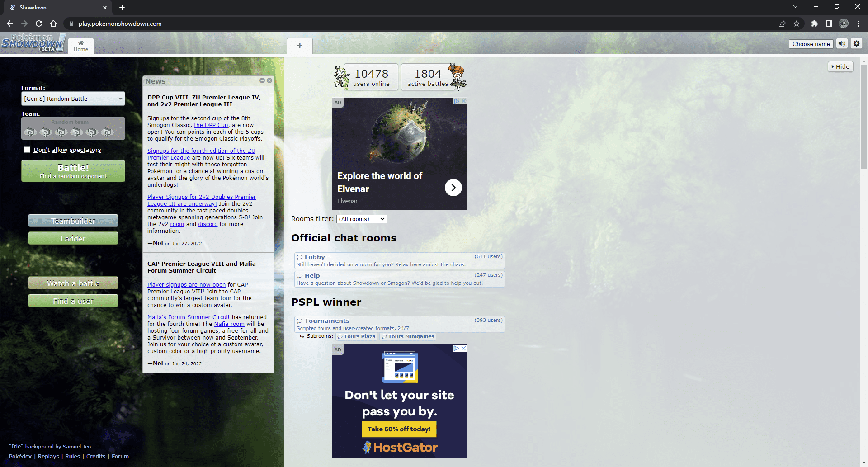The height and width of the screenshot is (467, 868).
Task: Share this page from the address bar
Action: click(782, 24)
